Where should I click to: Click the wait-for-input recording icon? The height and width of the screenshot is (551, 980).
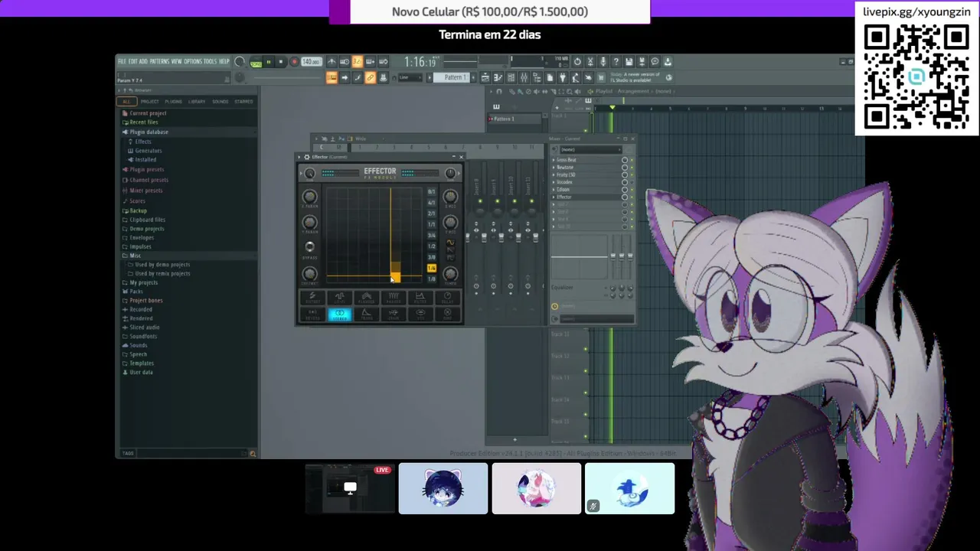(x=345, y=60)
